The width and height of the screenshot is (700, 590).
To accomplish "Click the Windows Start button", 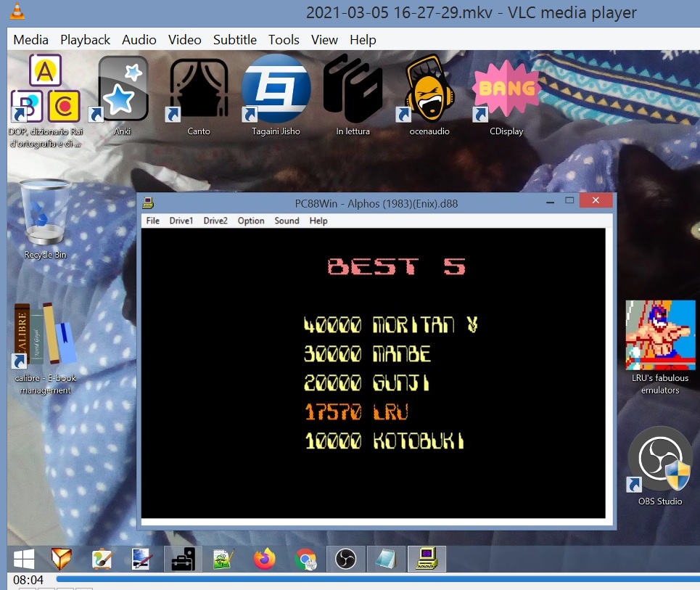I will 24,559.
